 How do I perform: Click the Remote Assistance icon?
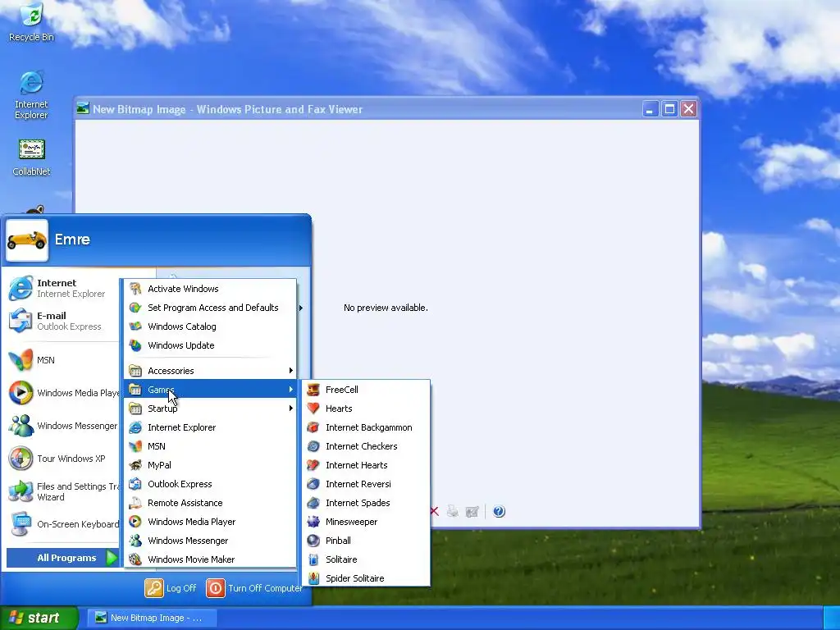135,503
